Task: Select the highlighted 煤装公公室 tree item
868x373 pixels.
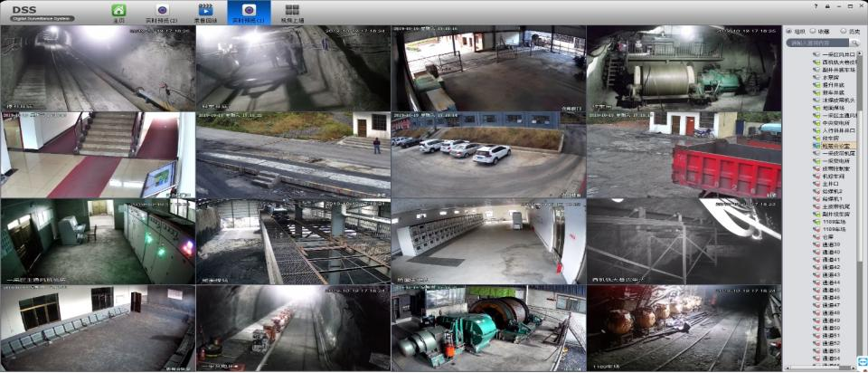Action: click(835, 145)
